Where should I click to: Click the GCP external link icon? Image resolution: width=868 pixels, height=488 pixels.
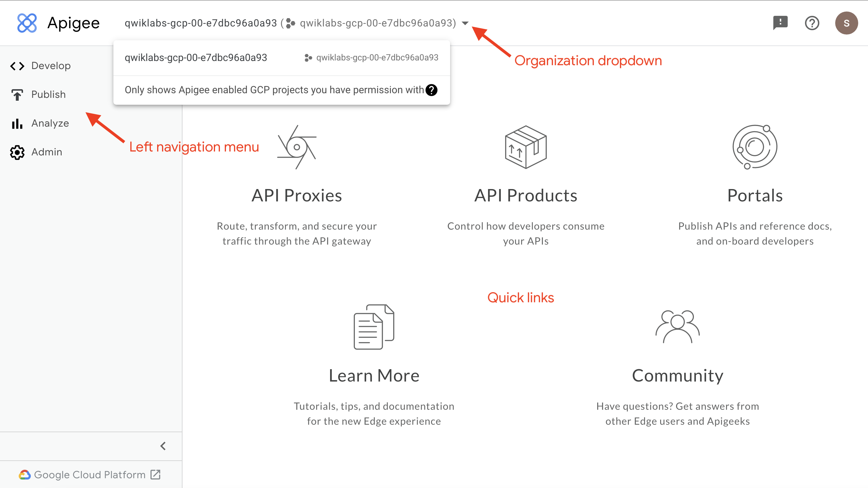coord(157,475)
